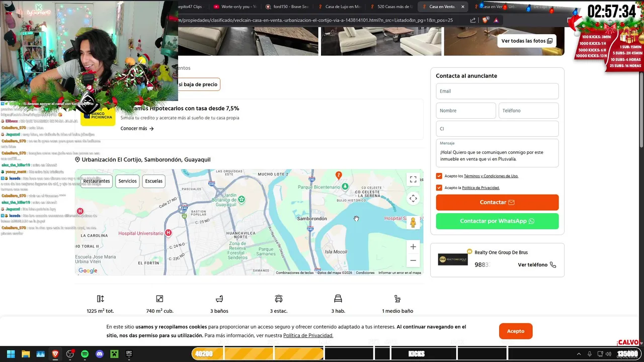
Task: Toggle Restaurantes filter on map
Action: [97, 181]
